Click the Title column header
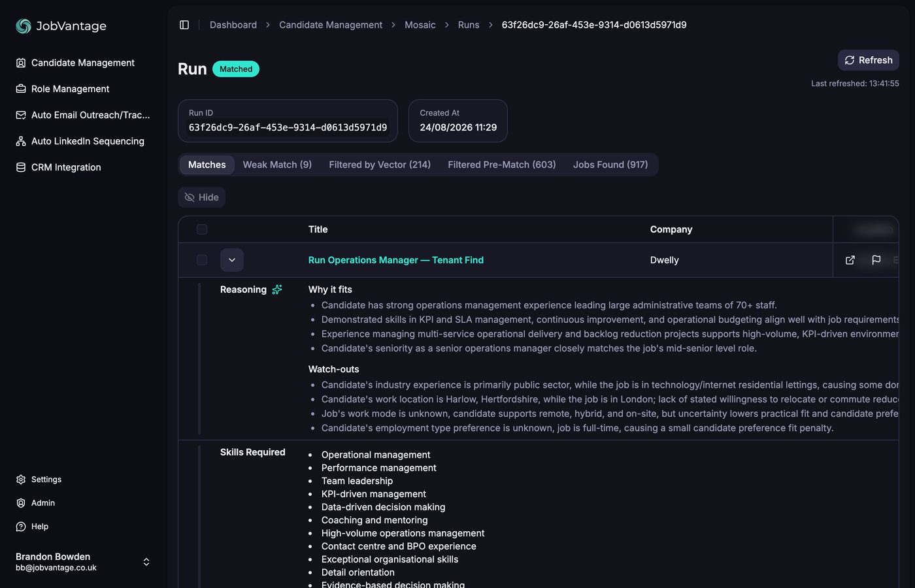Image resolution: width=915 pixels, height=588 pixels. tap(318, 229)
